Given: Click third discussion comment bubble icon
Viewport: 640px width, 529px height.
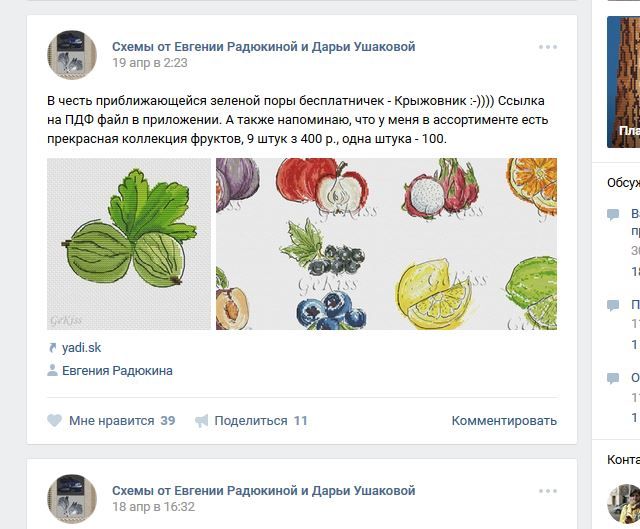Looking at the screenshot, I should pos(613,379).
